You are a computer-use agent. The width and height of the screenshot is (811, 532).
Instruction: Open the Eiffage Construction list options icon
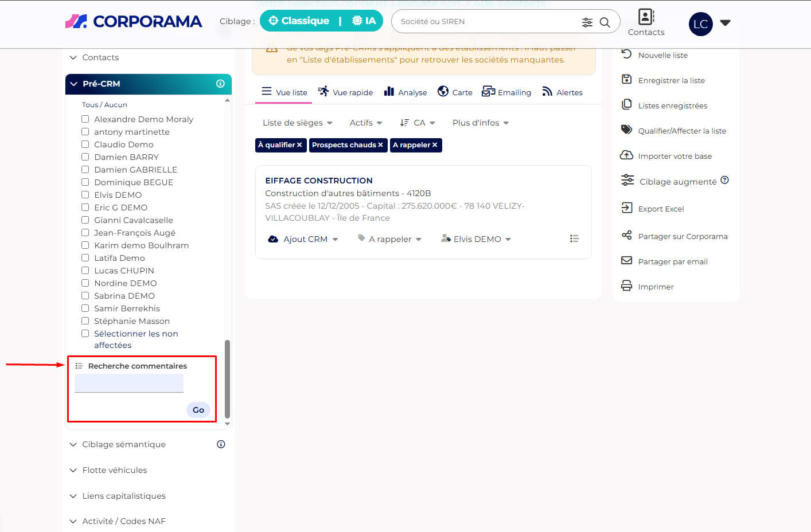coord(574,238)
